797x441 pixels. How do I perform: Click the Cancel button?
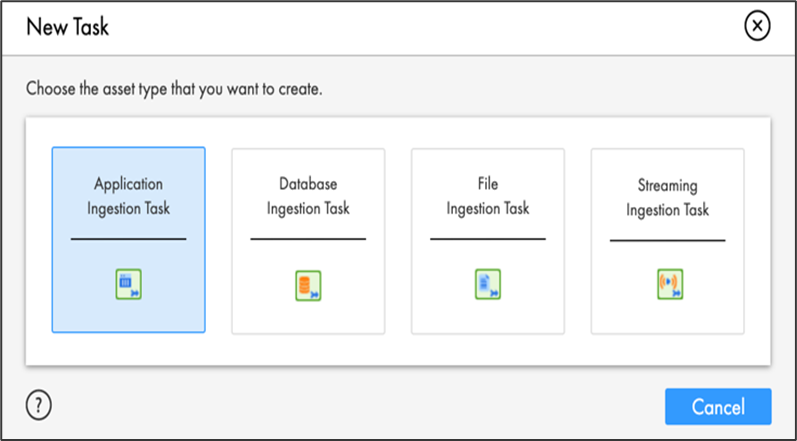[718, 406]
